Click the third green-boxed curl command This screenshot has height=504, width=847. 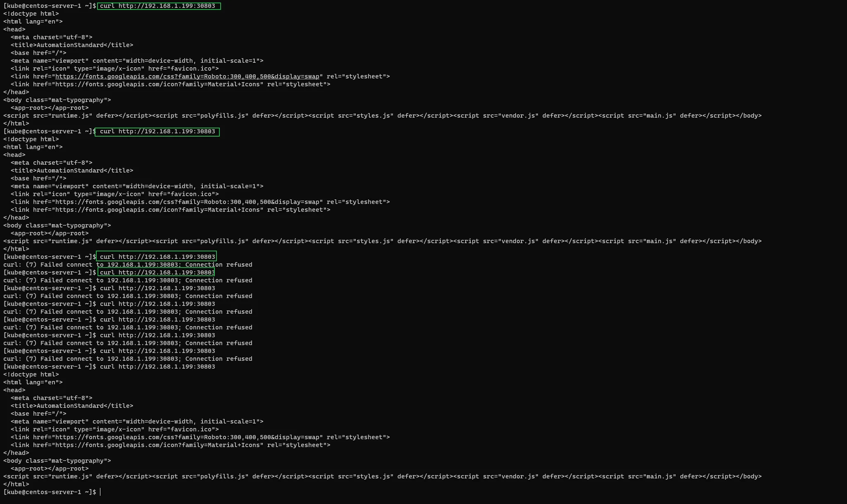tap(156, 257)
